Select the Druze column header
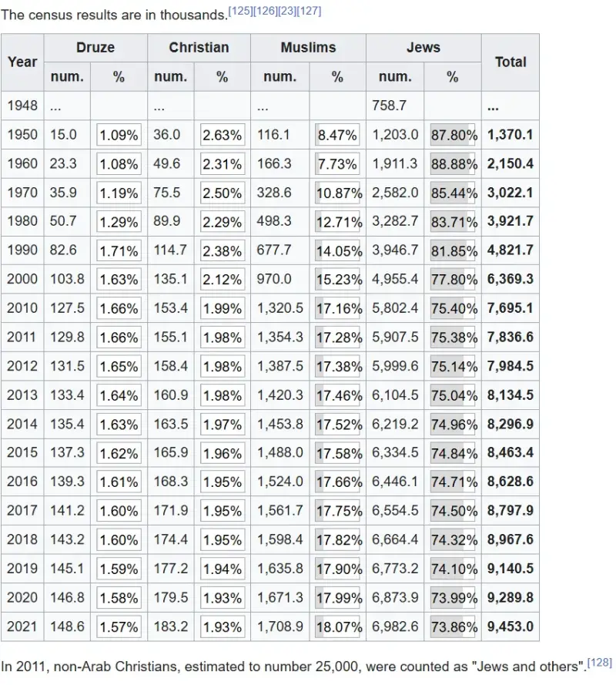616x685 pixels. pyautogui.click(x=95, y=48)
